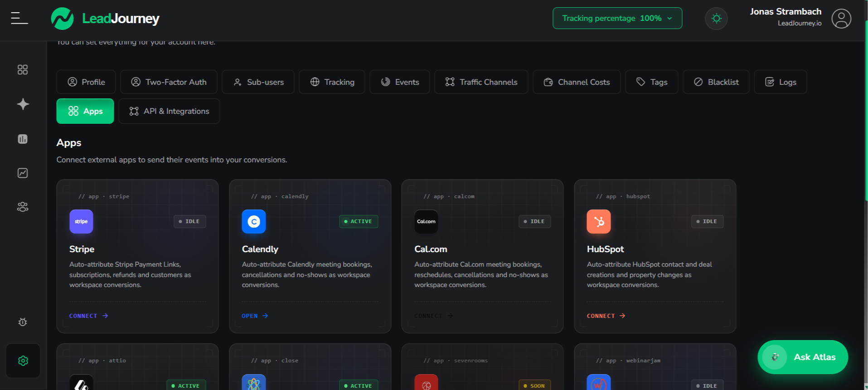This screenshot has width=868, height=390.
Task: Open the Blacklist tab
Action: pos(716,82)
